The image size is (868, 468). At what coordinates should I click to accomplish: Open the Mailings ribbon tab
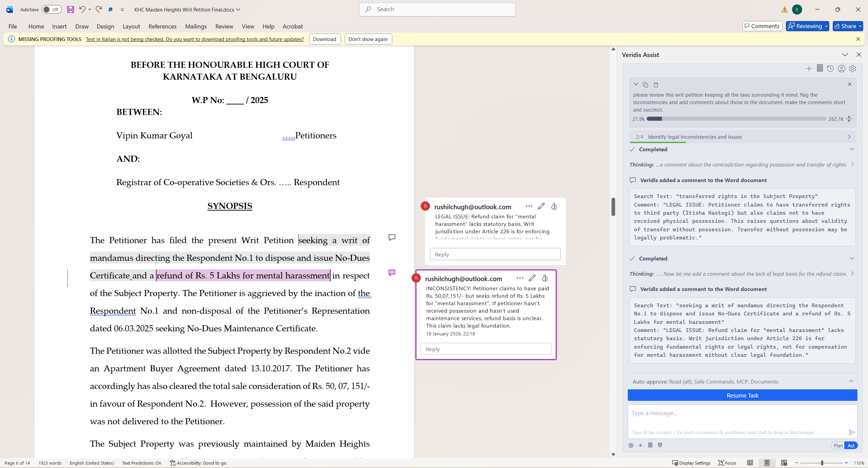tap(195, 26)
